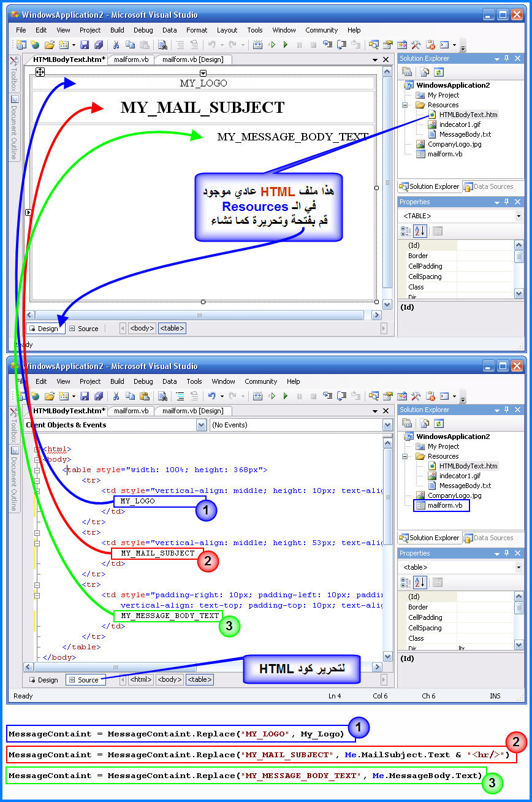532x802 pixels.
Task: Collapse the Resources folder in upper Solution Explorer
Action: click(x=406, y=105)
